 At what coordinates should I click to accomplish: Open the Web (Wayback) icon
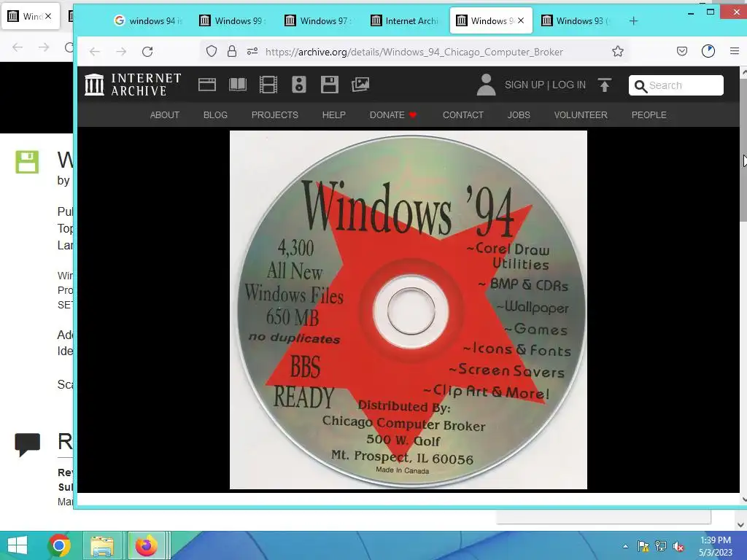pos(206,85)
